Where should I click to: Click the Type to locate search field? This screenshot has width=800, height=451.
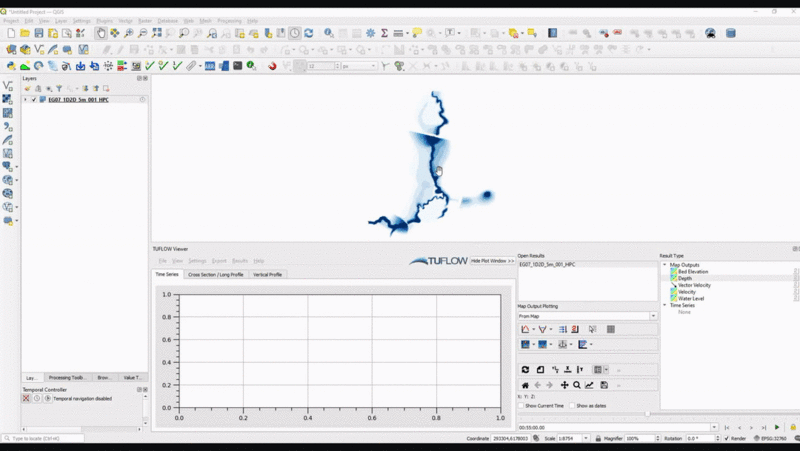click(43, 438)
